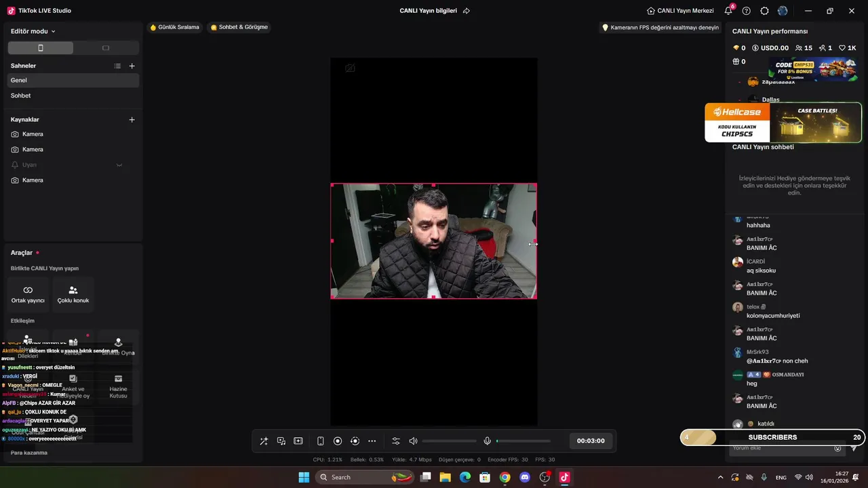Open emoji picker in comment field
The image size is (868, 488).
tap(837, 448)
